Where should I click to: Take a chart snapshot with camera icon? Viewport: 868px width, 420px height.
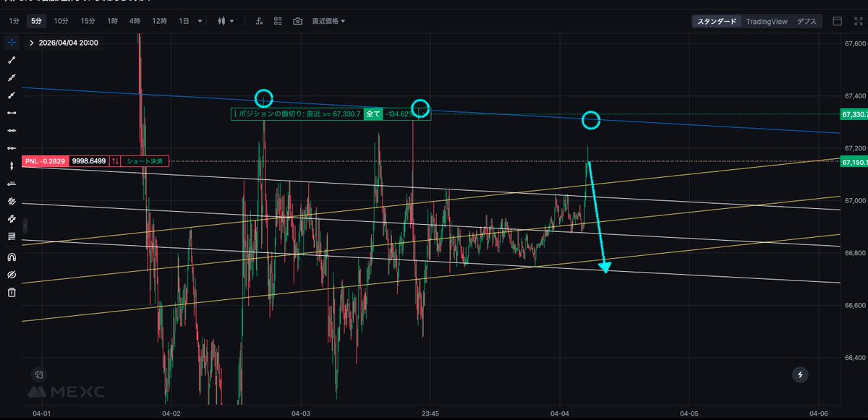click(297, 21)
